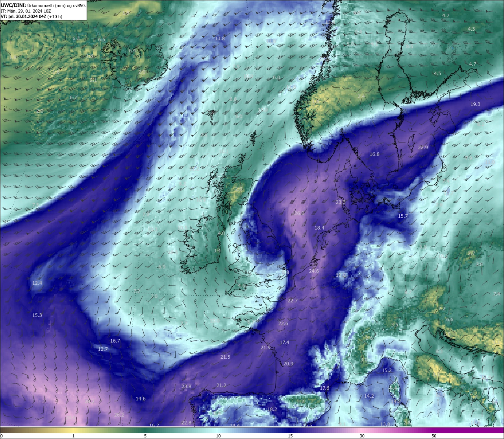Click the 26.0 value over the North Sea
The width and height of the screenshot is (504, 439).
tap(299, 213)
